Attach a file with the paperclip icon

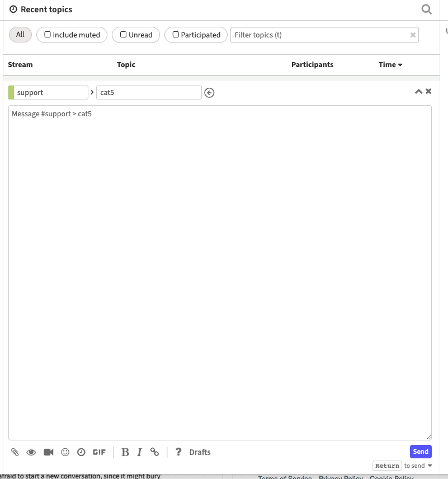[15, 452]
